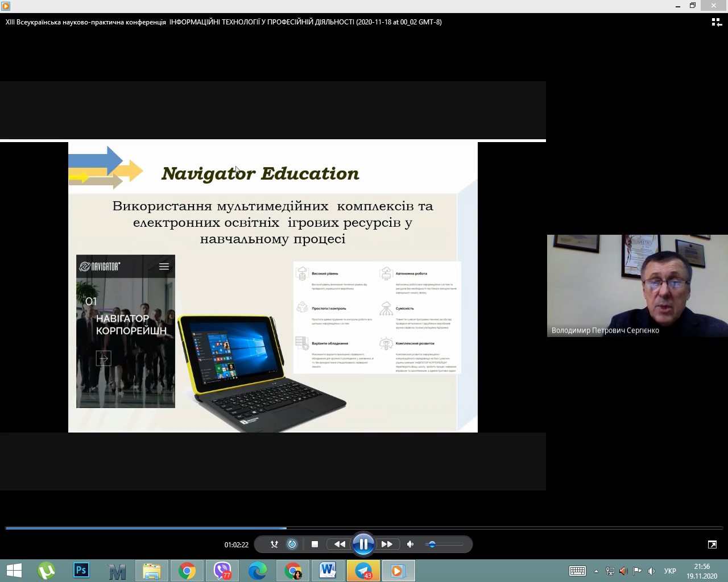Screen dimensions: 728x582
Task: Open Telegram with 43 badge
Action: [363, 571]
